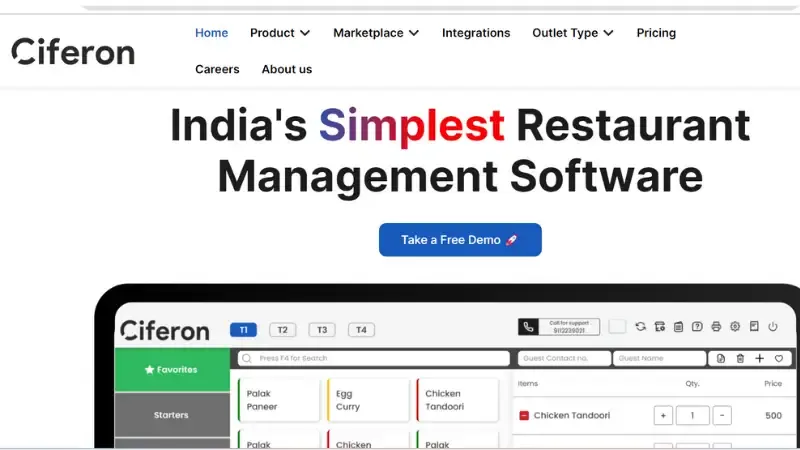Expand the Product dropdown menu
This screenshot has width=800, height=450.
[x=280, y=33]
